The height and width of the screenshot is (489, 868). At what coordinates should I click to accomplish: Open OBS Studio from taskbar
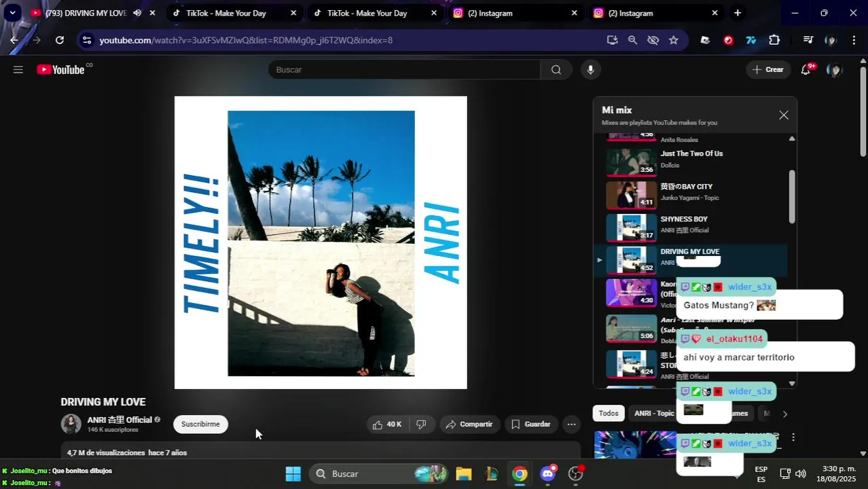576,474
